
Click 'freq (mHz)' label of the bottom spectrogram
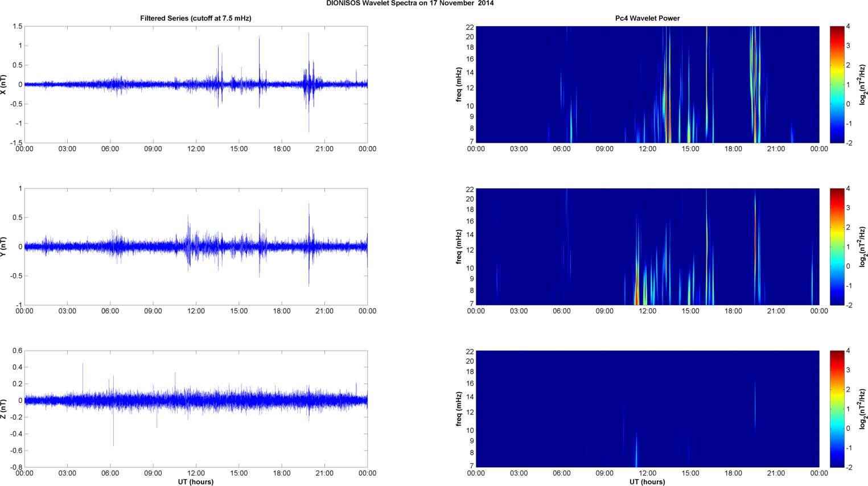click(x=459, y=409)
